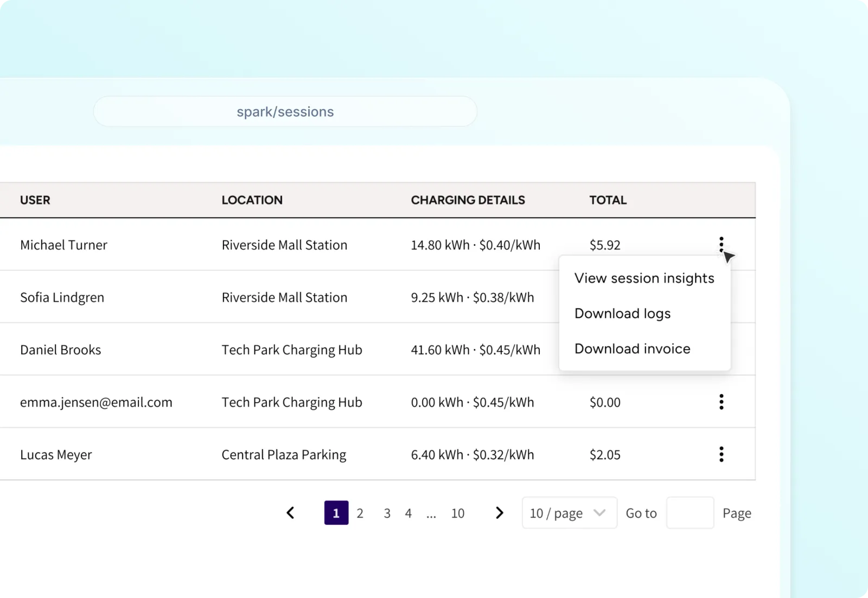The height and width of the screenshot is (598, 868).
Task: Jump to page 2 in pagination
Action: point(360,513)
